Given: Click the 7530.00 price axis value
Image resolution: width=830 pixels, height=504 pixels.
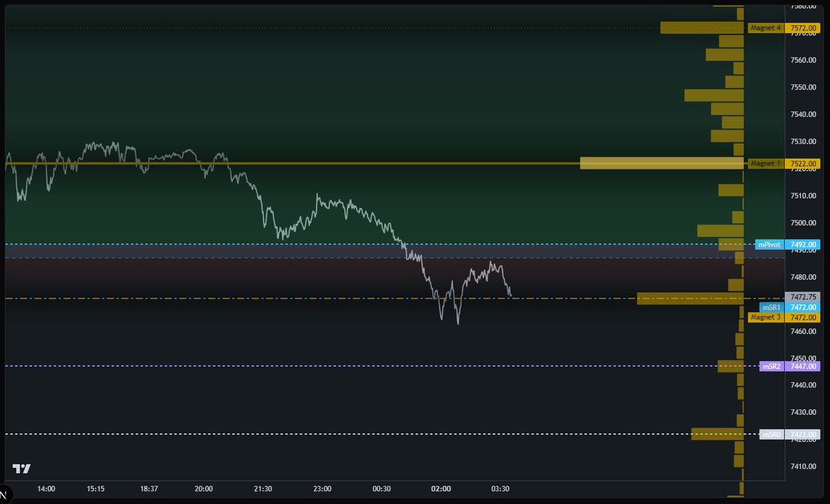Looking at the screenshot, I should [804, 142].
